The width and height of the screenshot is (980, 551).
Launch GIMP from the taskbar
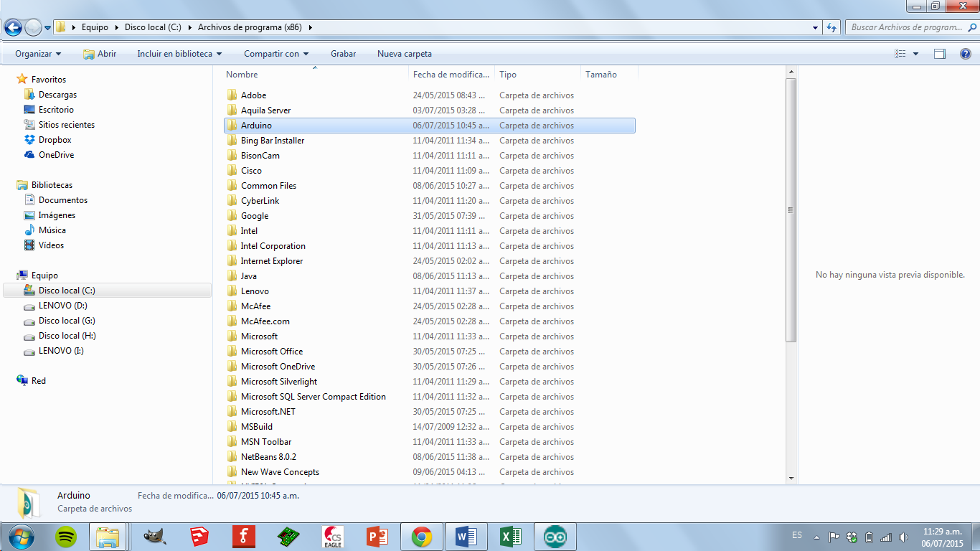pyautogui.click(x=154, y=537)
